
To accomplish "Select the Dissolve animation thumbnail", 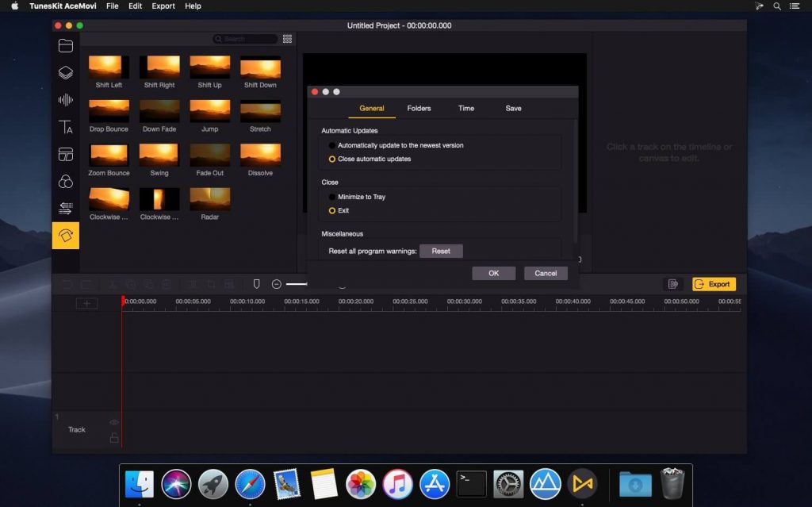I will tap(260, 156).
